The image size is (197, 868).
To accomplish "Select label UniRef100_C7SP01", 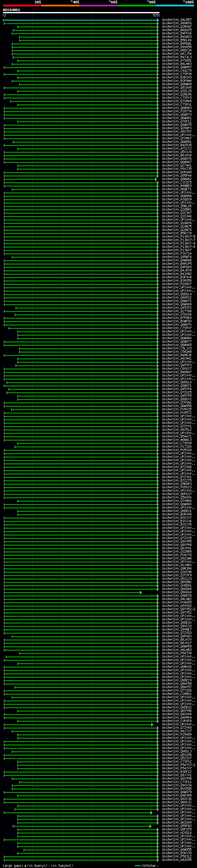I will coord(176,104).
